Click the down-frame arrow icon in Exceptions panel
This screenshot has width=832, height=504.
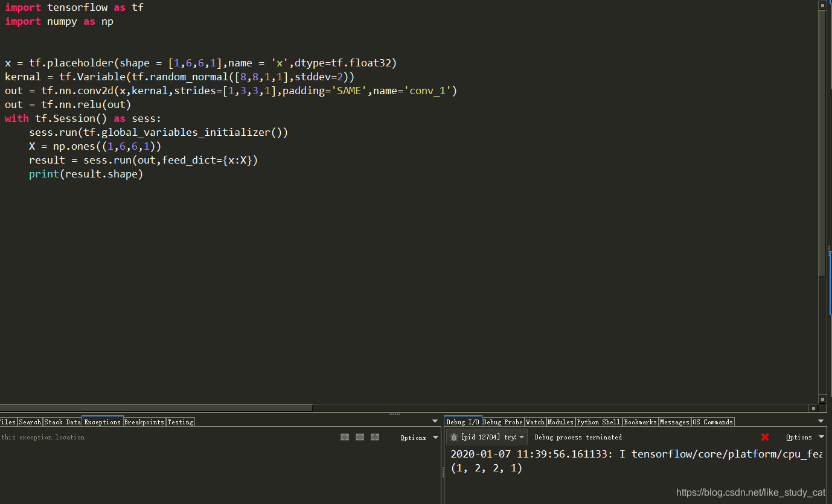[x=375, y=437]
